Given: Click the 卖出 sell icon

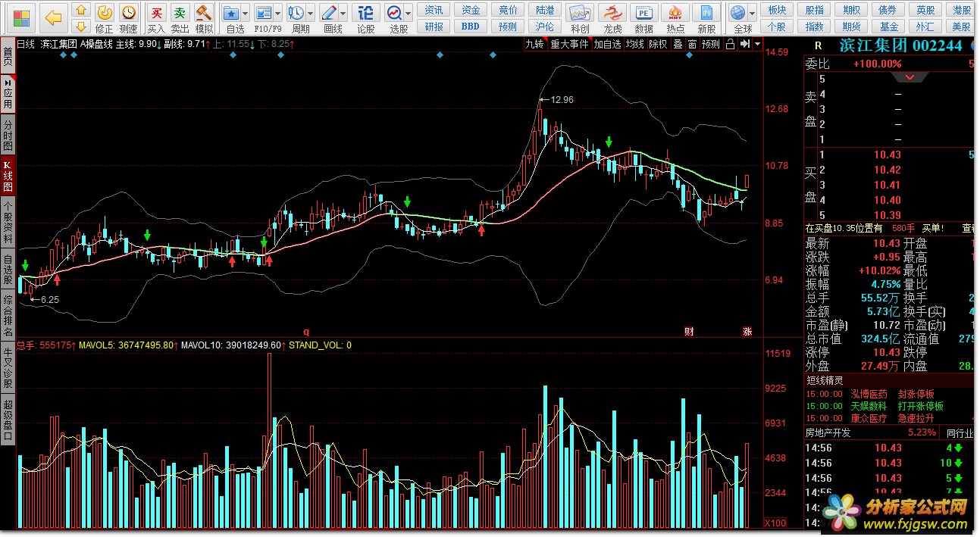Looking at the screenshot, I should point(180,13).
